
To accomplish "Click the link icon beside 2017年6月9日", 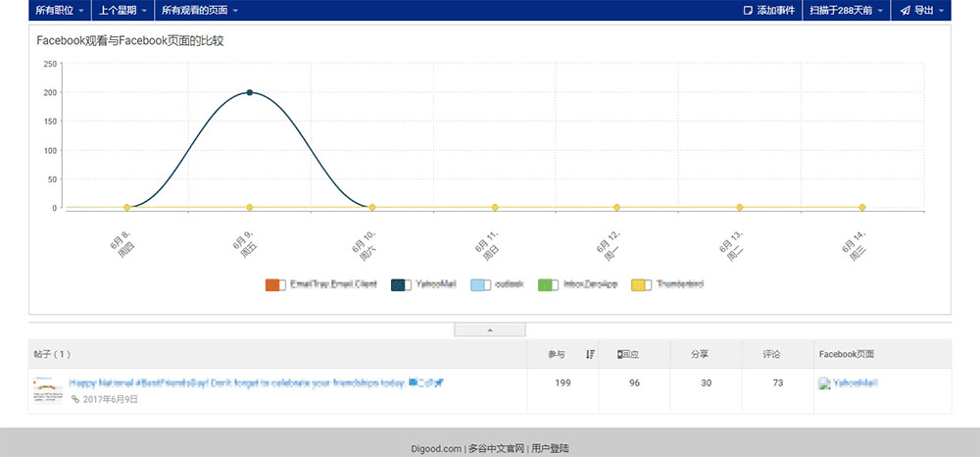I will point(75,400).
